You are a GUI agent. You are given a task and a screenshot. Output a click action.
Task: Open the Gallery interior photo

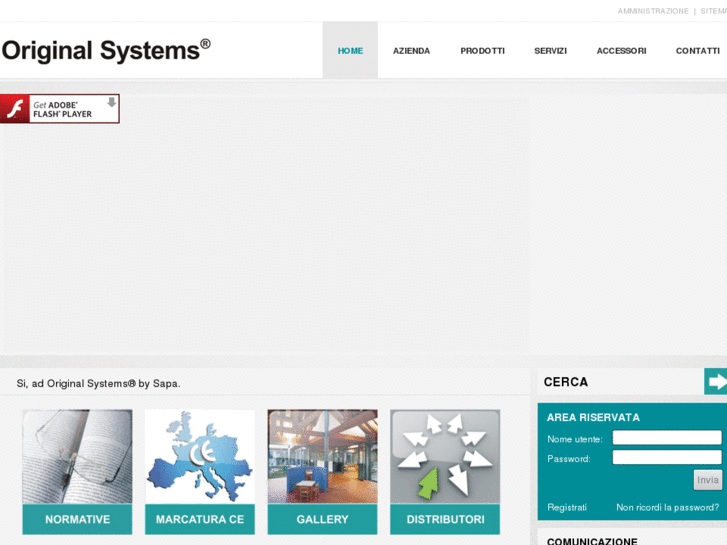(322, 456)
